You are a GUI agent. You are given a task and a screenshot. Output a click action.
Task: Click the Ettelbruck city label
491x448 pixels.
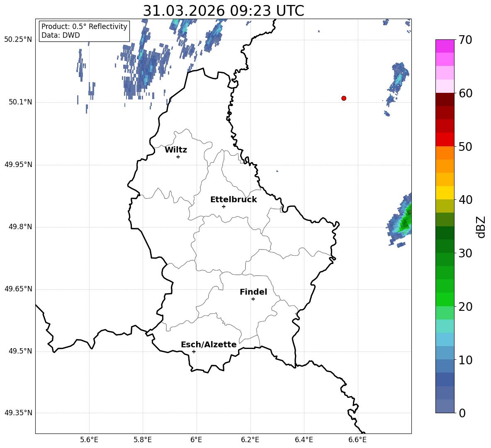pyautogui.click(x=233, y=200)
